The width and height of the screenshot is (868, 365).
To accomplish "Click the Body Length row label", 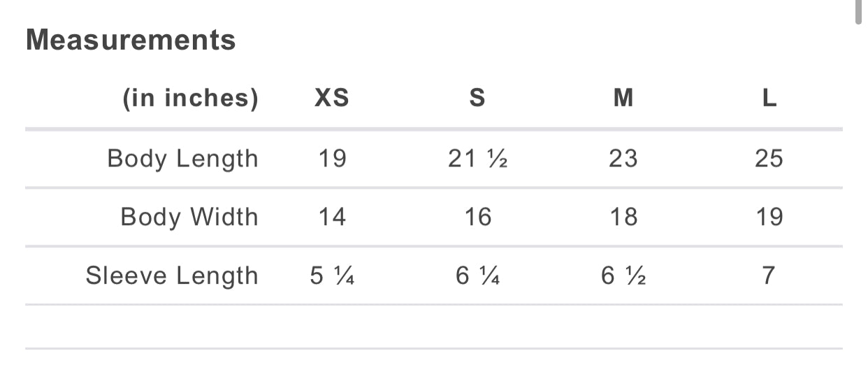I will 182,159.
